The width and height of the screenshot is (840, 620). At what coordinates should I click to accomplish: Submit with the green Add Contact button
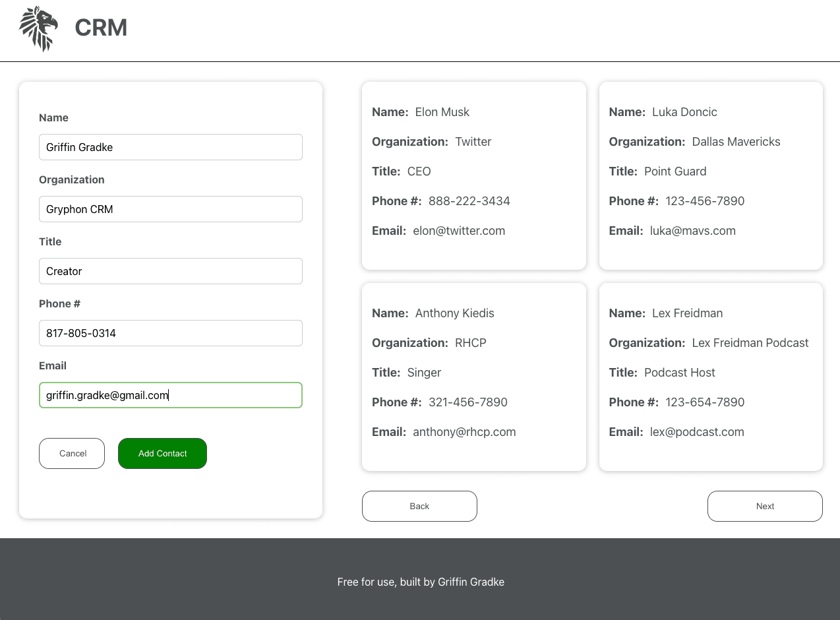(x=162, y=454)
